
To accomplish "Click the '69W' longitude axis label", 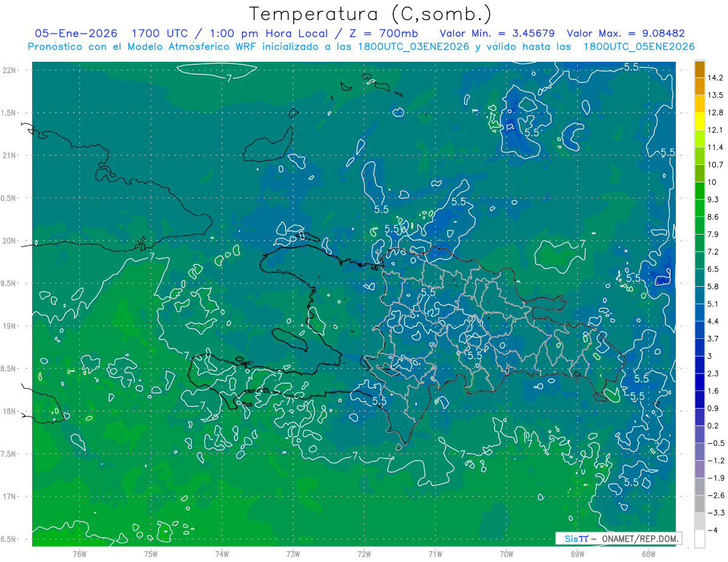I will [577, 554].
